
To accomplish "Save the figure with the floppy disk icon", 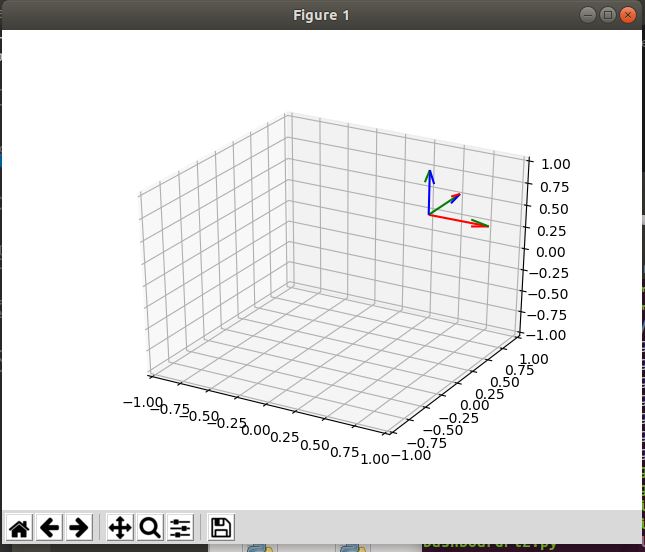I will pyautogui.click(x=221, y=527).
